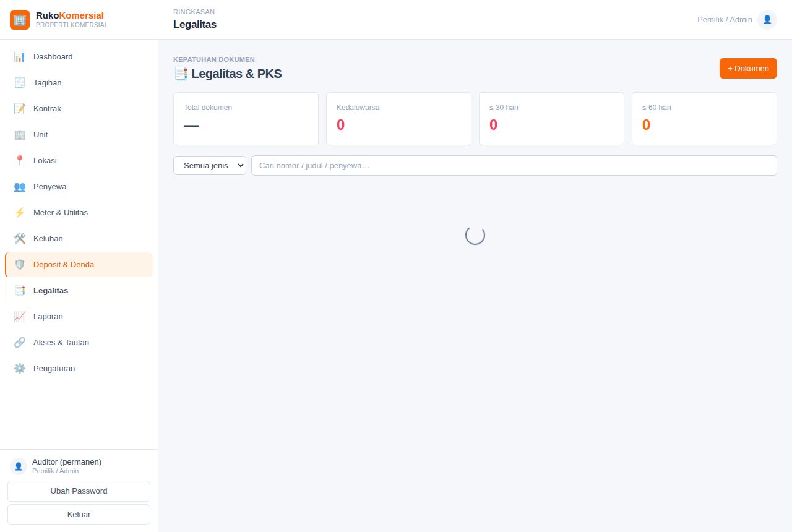The width and height of the screenshot is (792, 532).
Task: Open the Laporan reports page
Action: (x=79, y=317)
